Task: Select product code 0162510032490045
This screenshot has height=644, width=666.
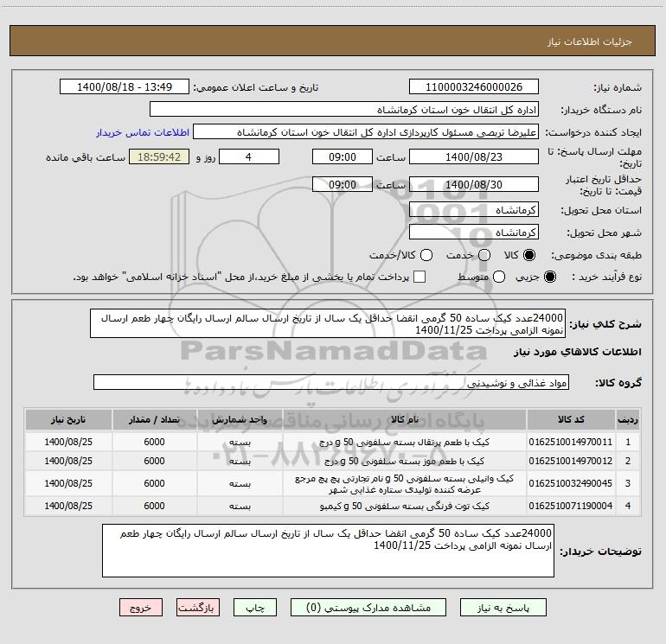Action: (571, 483)
